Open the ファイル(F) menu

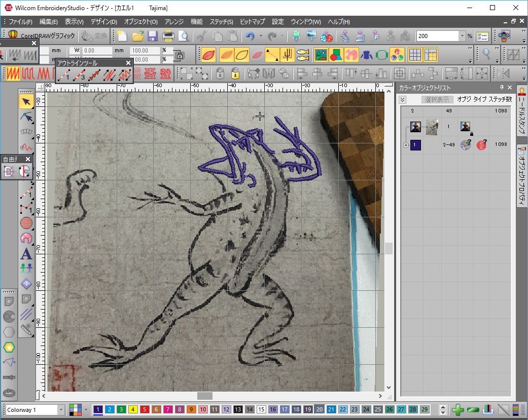tap(20, 22)
